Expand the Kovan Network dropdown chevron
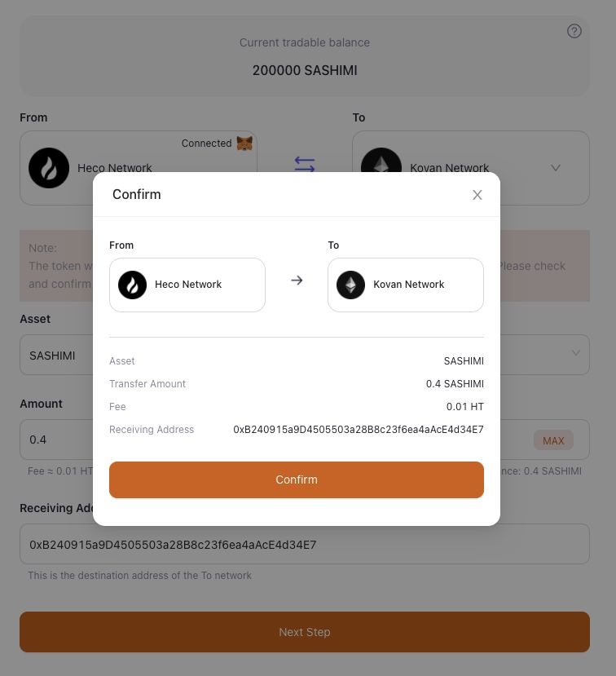This screenshot has height=676, width=616. pyautogui.click(x=556, y=168)
